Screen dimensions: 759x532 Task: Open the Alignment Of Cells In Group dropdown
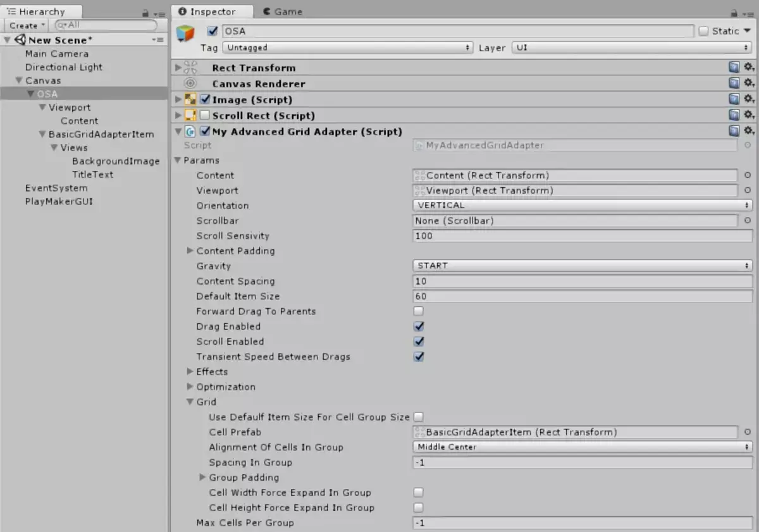[x=581, y=447]
